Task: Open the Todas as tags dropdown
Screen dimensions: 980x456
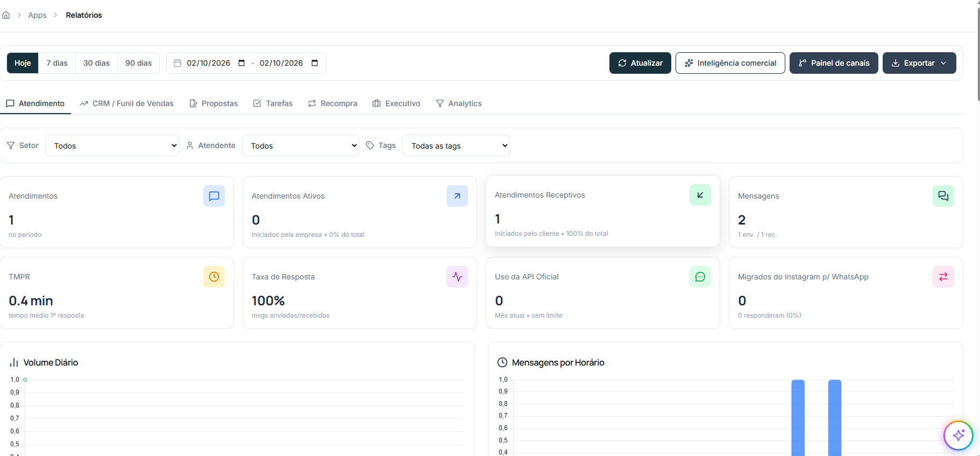Action: click(x=456, y=145)
